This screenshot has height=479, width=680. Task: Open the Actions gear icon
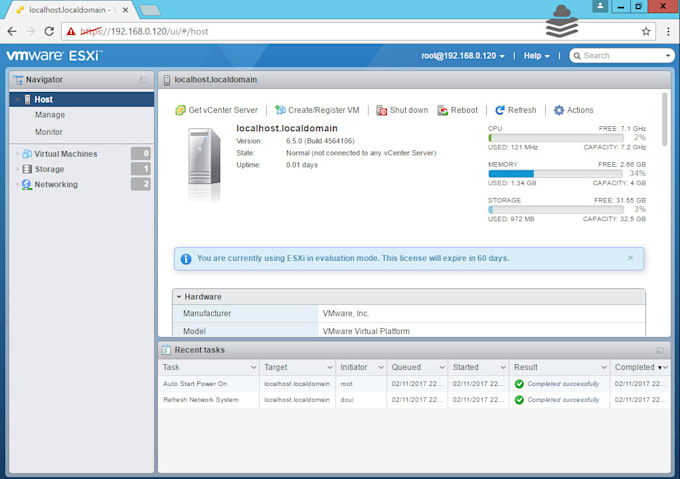[559, 110]
